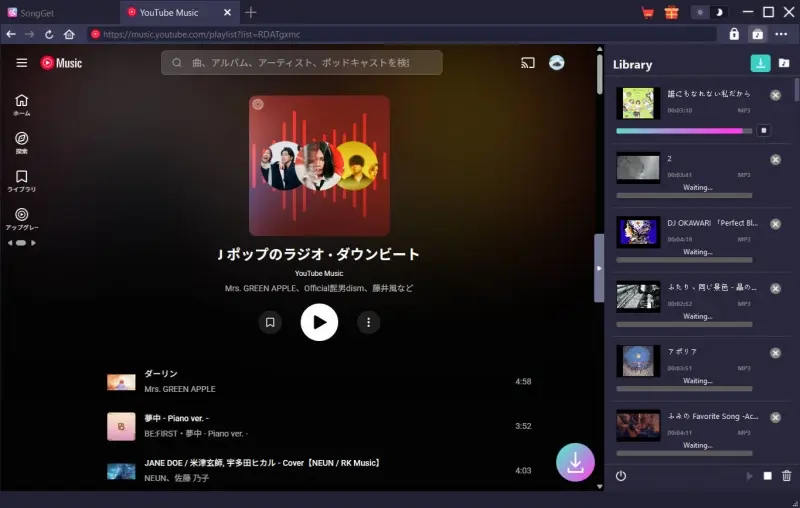The width and height of the screenshot is (800, 508).
Task: Click the floating gradient download button
Action: click(575, 462)
